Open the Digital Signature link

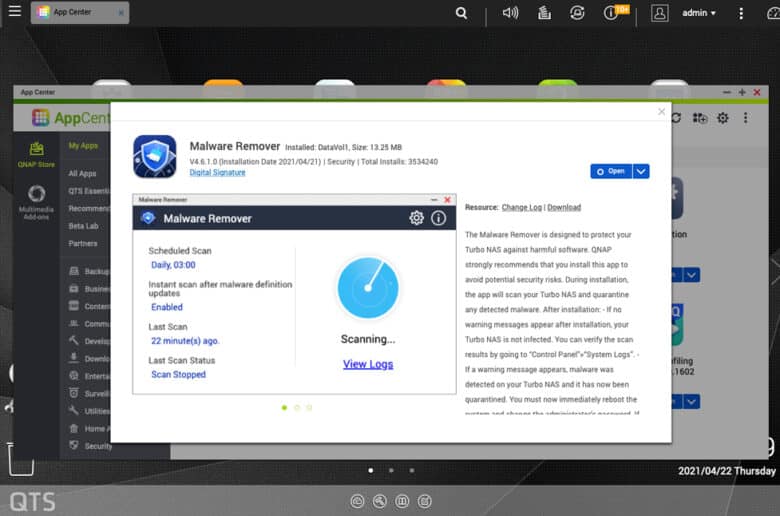pos(217,173)
